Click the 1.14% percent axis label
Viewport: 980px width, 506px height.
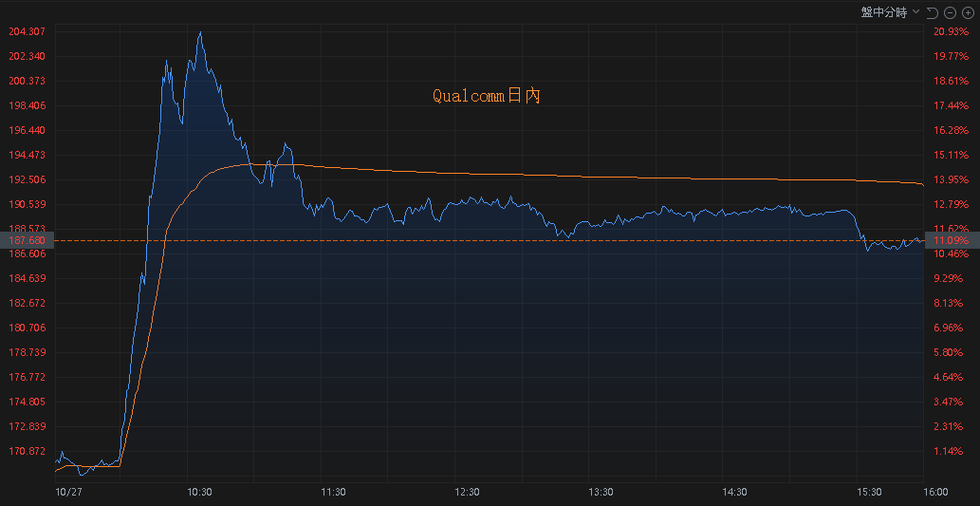948,451
